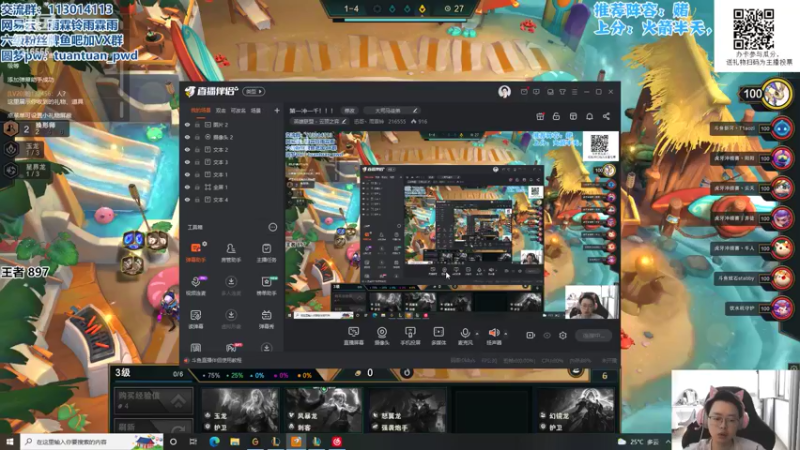Switch to the first orange scene tab
The height and width of the screenshot is (450, 800).
coord(201,110)
